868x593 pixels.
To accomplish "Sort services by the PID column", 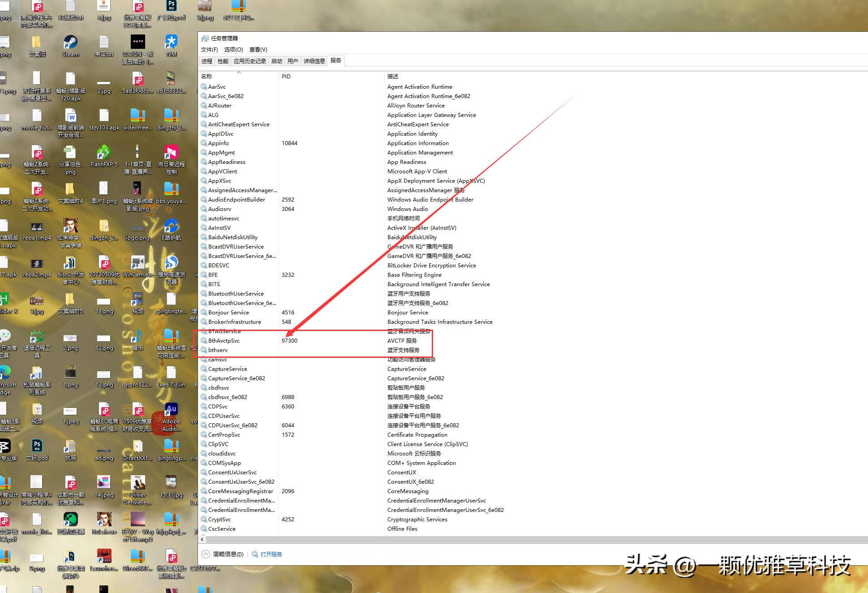I will (286, 76).
